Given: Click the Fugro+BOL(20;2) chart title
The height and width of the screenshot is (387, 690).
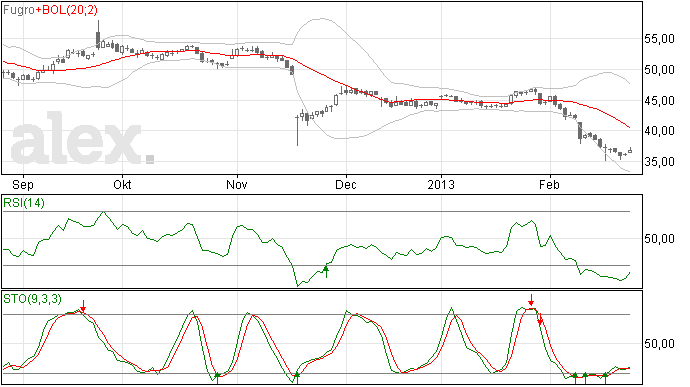Looking at the screenshot, I should [x=50, y=10].
